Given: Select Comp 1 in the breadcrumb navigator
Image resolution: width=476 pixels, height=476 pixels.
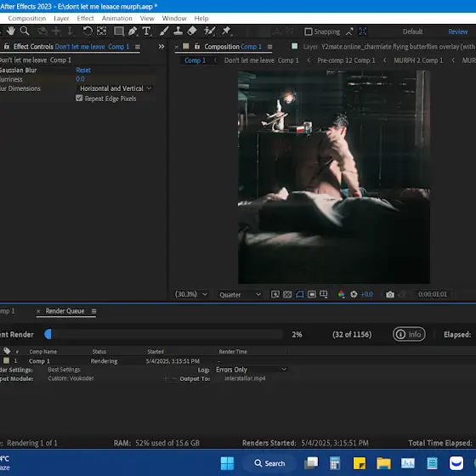Looking at the screenshot, I should pyautogui.click(x=195, y=60).
